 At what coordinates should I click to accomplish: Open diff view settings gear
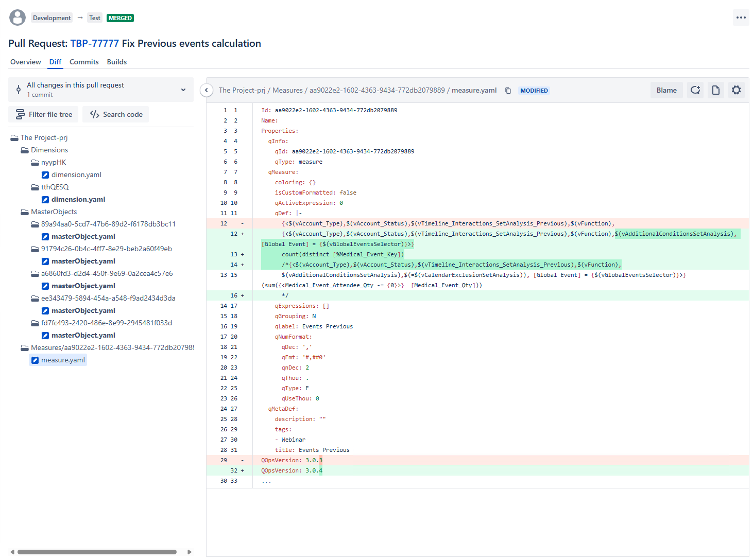pyautogui.click(x=737, y=90)
